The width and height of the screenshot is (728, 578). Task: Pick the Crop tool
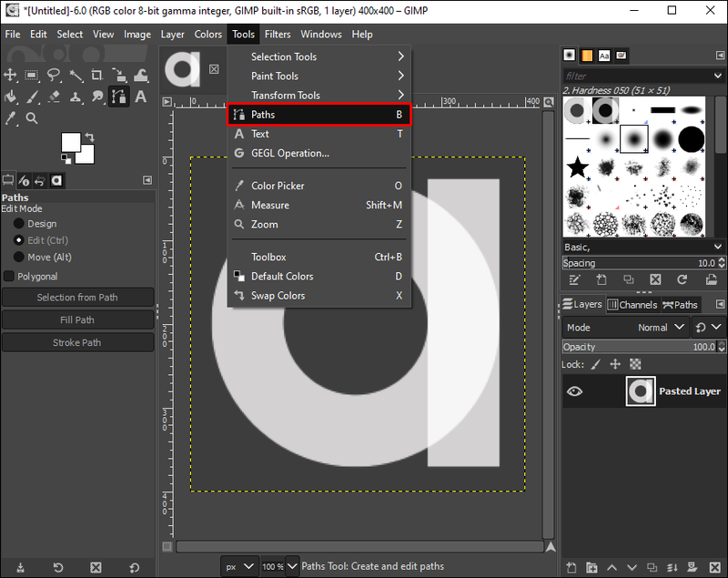coord(97,75)
